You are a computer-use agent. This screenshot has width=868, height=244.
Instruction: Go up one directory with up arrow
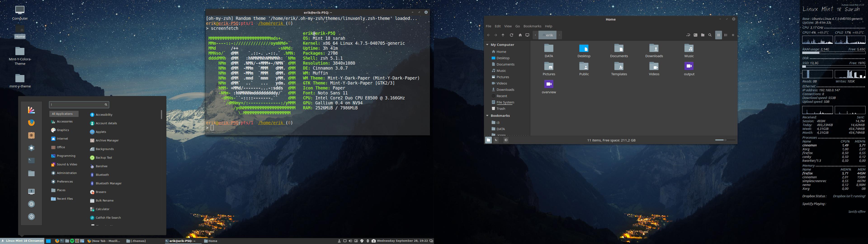point(503,35)
